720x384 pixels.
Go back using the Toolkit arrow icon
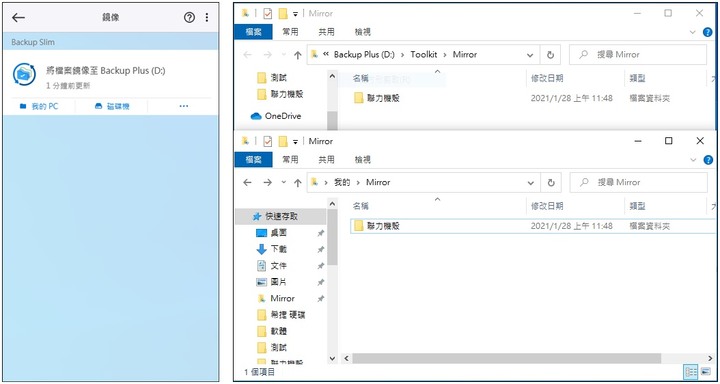[x=18, y=18]
